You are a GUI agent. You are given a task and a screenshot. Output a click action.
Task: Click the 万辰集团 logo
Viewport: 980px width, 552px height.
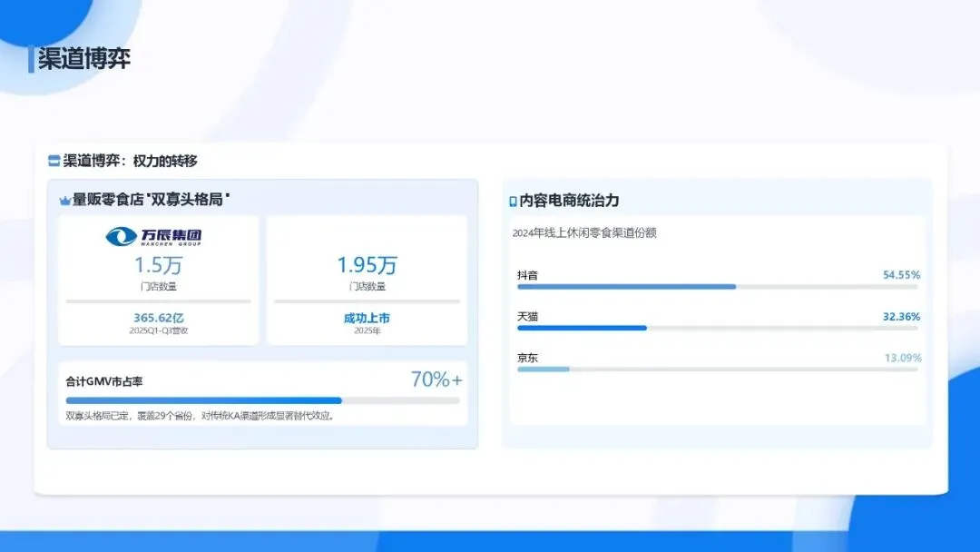click(x=153, y=236)
